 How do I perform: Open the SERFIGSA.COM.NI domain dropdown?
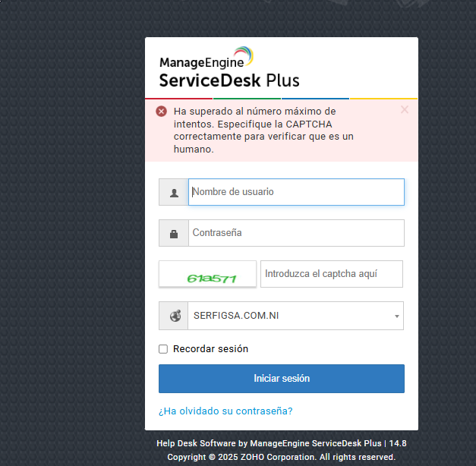point(295,316)
